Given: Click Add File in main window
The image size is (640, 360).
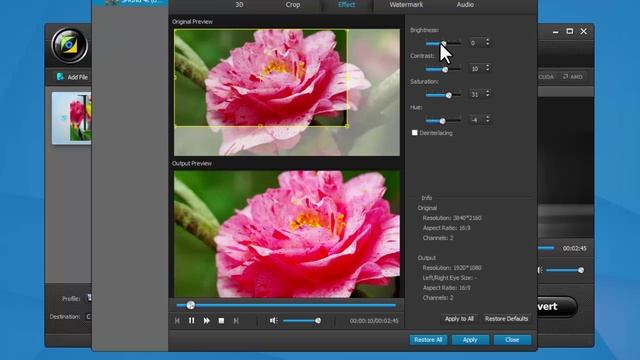Looking at the screenshot, I should coord(72,77).
